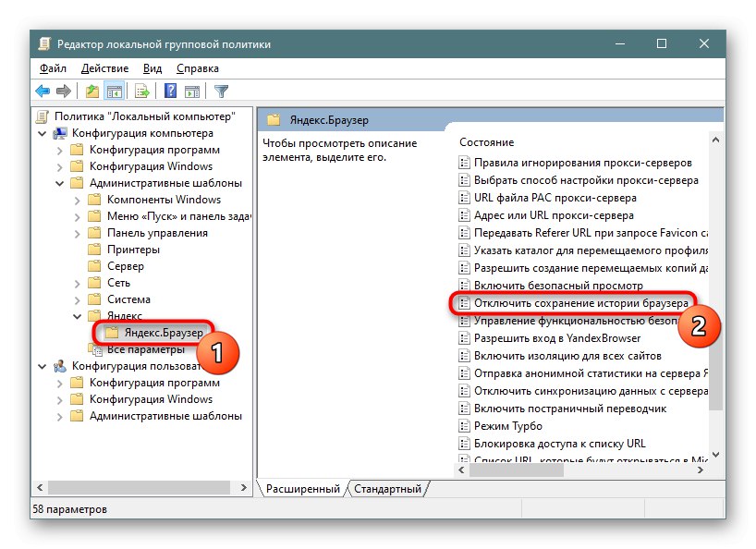
Task: Click right arrow of tree horizontal scrollbar
Action: [243, 488]
